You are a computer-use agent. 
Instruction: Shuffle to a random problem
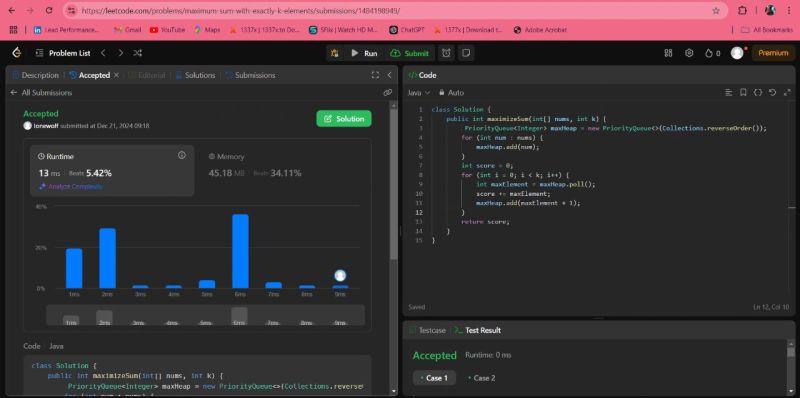[137, 53]
